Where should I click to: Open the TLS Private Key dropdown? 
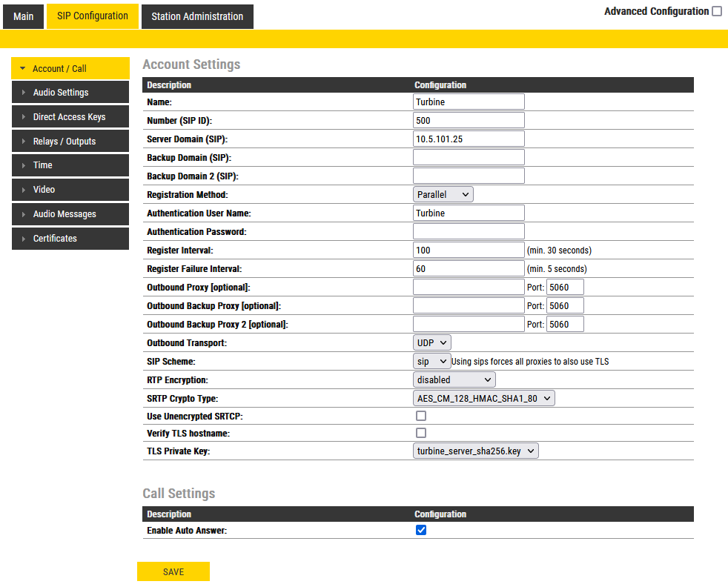coord(475,451)
